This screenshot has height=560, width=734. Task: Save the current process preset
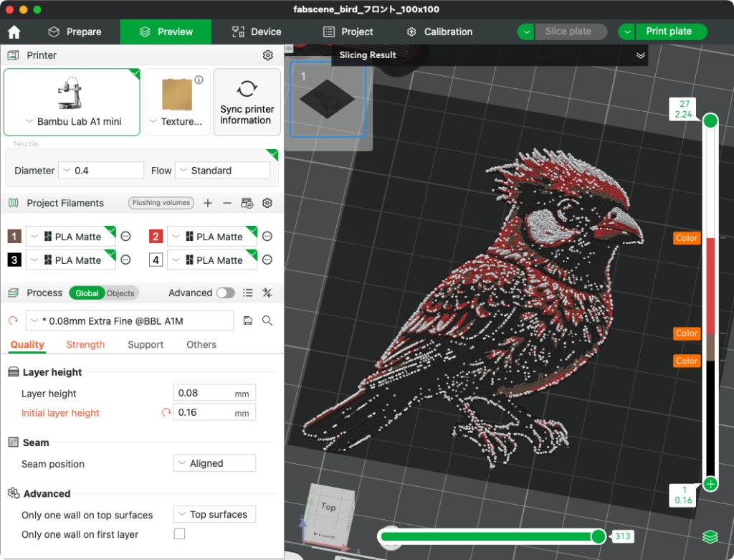pyautogui.click(x=247, y=321)
